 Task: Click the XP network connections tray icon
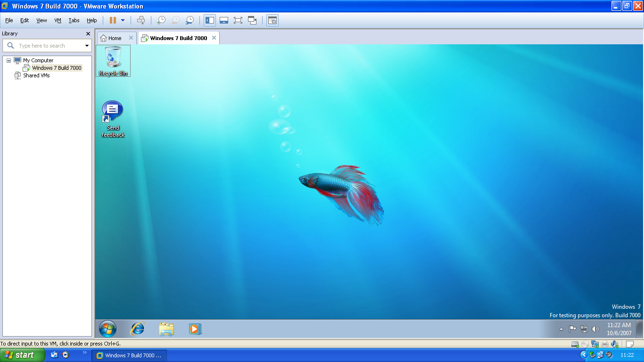click(x=601, y=355)
